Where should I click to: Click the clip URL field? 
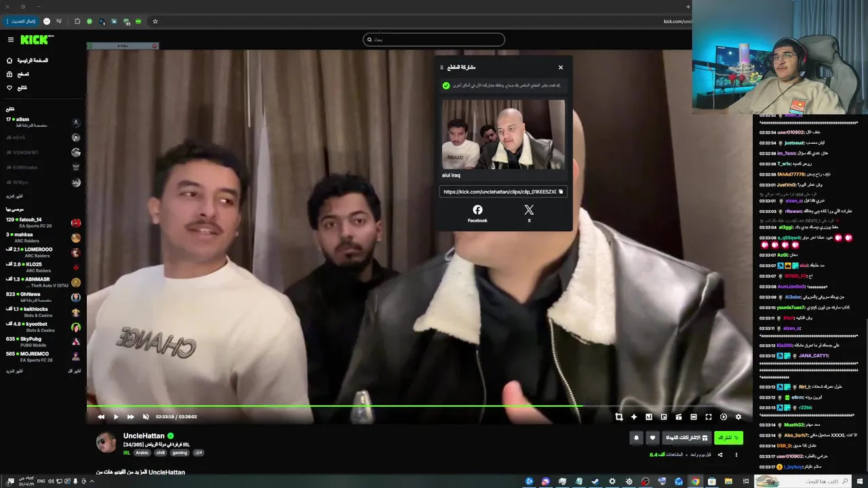(x=502, y=192)
